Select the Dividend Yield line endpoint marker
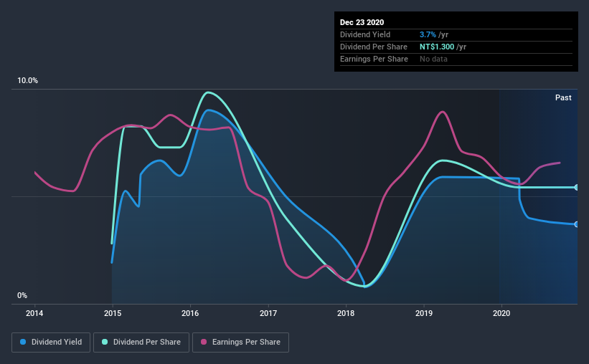589x364 pixels. tap(576, 224)
